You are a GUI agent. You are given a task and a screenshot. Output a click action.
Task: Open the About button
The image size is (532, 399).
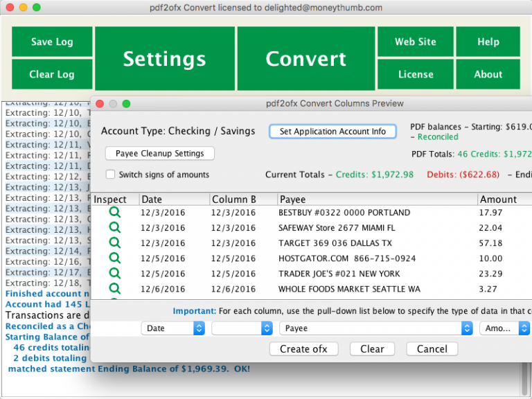[488, 74]
